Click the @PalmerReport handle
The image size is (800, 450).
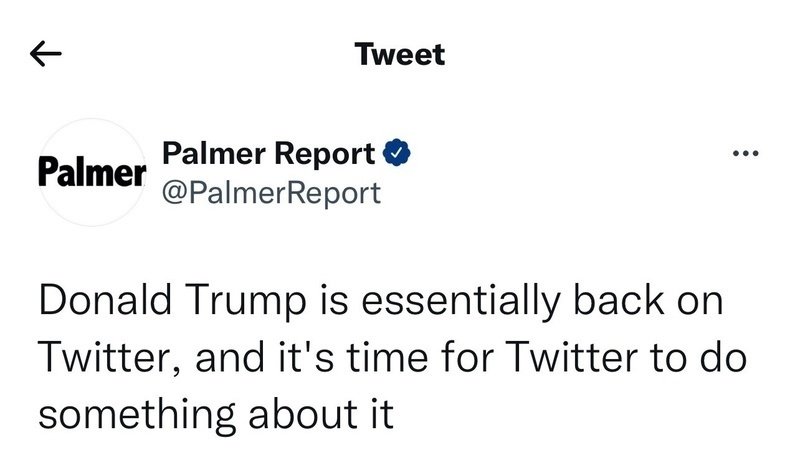(271, 191)
